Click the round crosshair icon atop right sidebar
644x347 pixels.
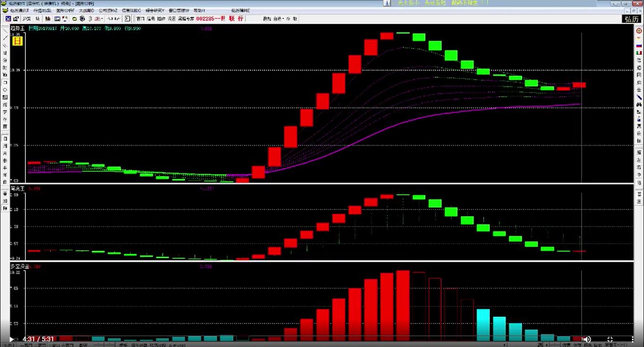point(639,31)
